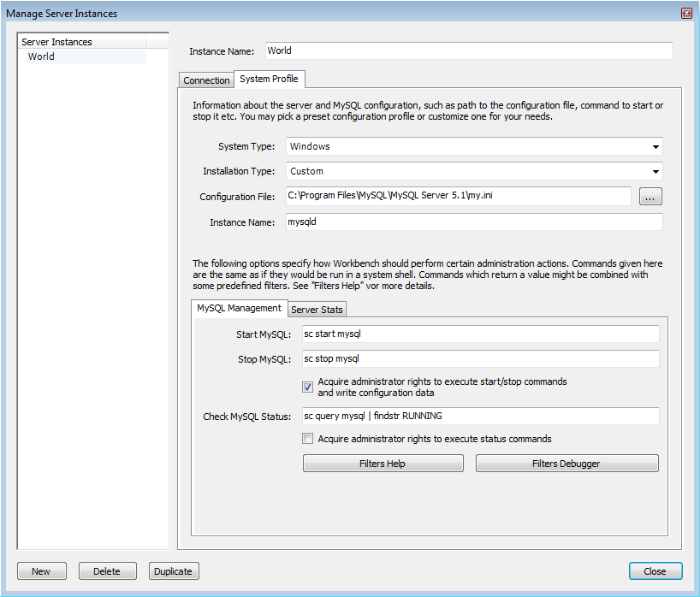This screenshot has height=597, width=700.
Task: Click the Check MySQL Status command field
Action: tap(479, 416)
